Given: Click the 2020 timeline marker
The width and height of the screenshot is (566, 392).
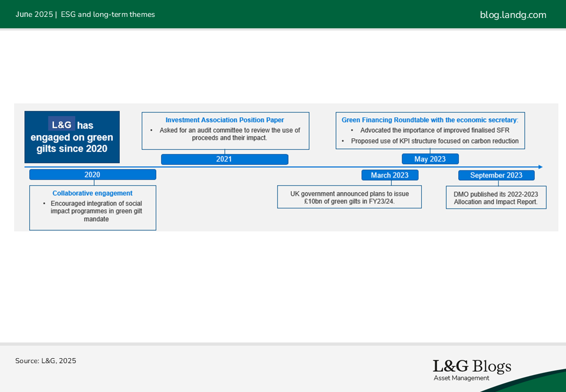Looking at the screenshot, I should (x=93, y=175).
